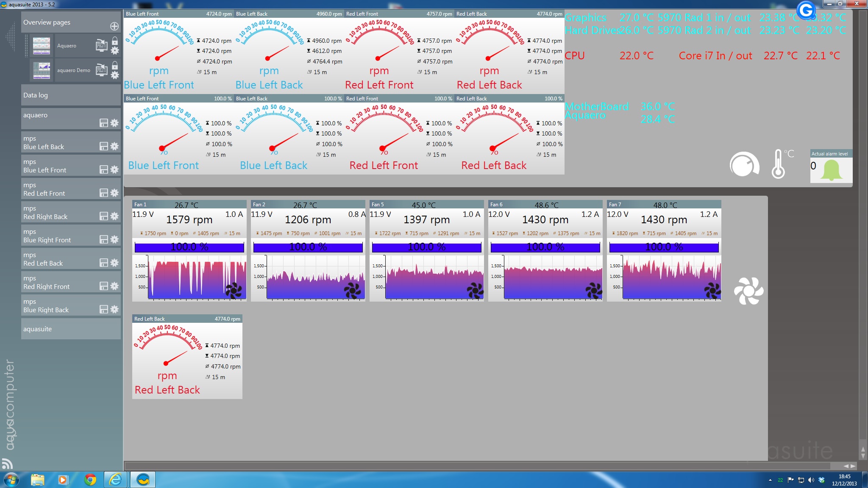
Task: Toggle the lock on aquaero Demo page
Action: [x=115, y=65]
